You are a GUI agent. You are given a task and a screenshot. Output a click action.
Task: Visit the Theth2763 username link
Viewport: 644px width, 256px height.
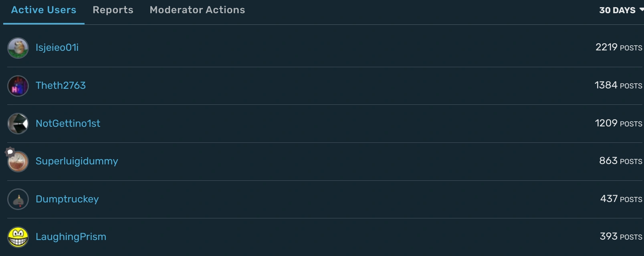coord(61,86)
